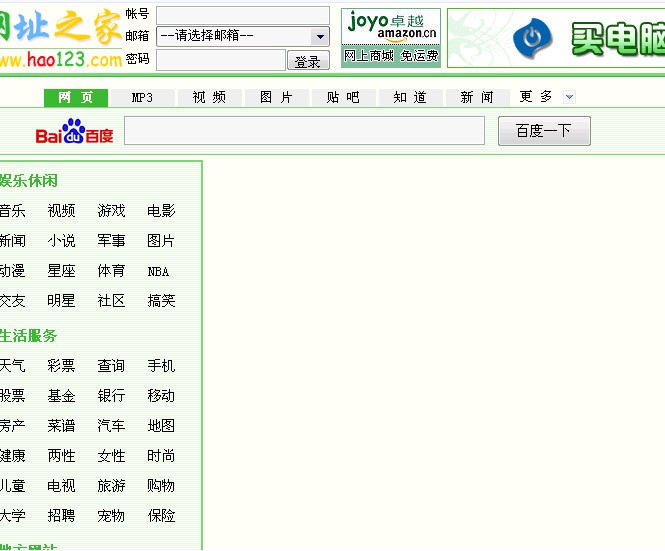Focus the 帐号 account input field
This screenshot has height=551, width=665.
(243, 15)
